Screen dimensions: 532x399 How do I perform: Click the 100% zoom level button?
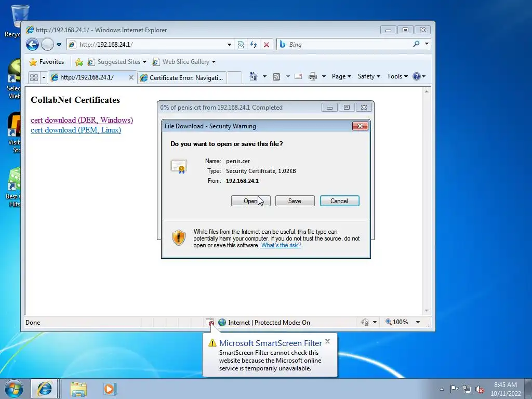(x=397, y=322)
